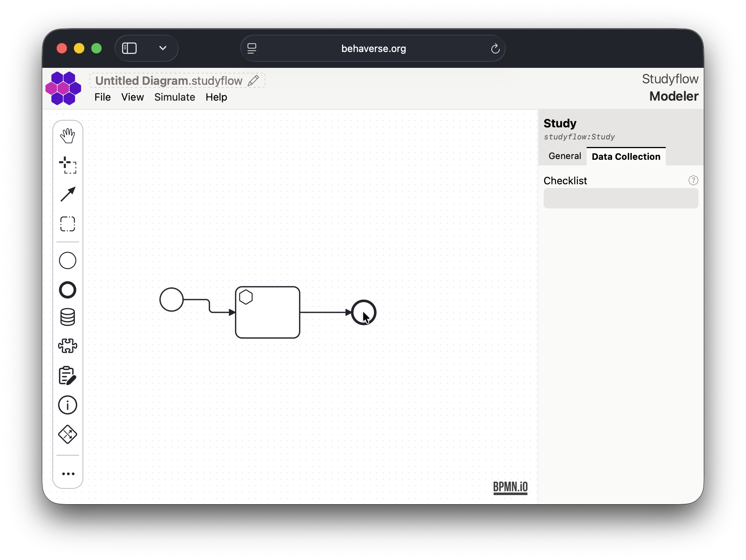Choose the clipboard questionnaire icon

click(68, 375)
